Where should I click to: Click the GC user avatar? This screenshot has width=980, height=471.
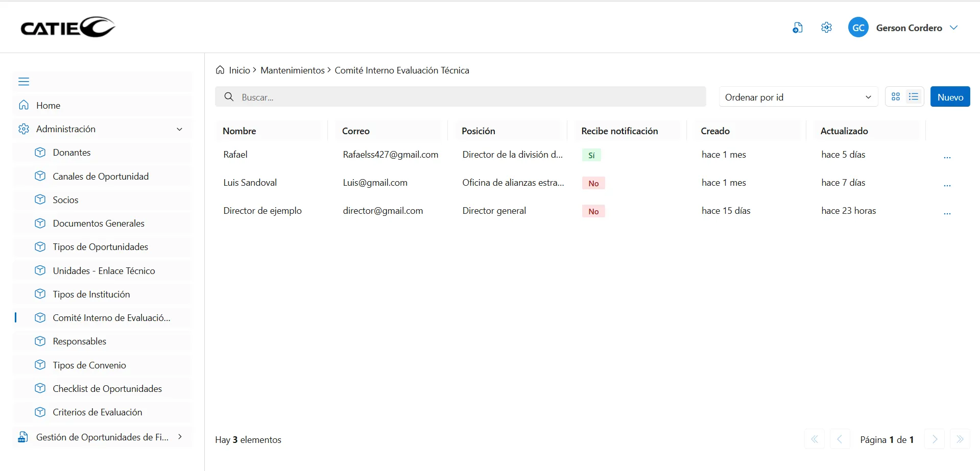point(858,28)
